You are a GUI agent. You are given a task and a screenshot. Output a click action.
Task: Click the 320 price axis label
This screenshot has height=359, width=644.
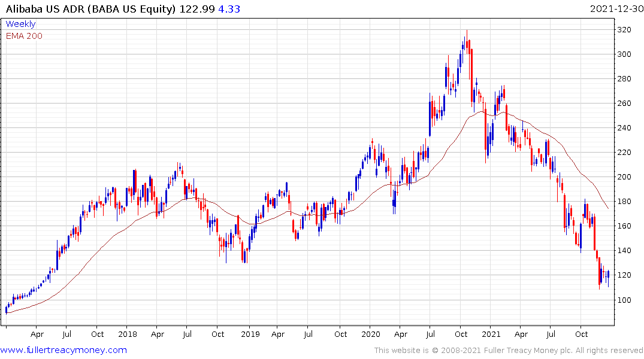624,29
